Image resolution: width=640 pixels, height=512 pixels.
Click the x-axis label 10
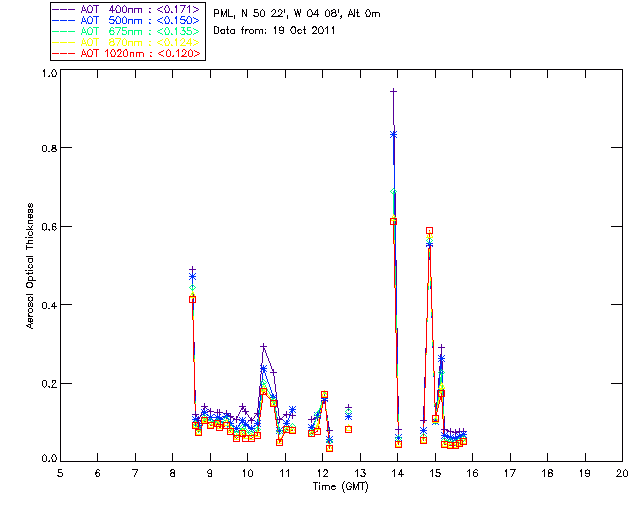[x=247, y=473]
